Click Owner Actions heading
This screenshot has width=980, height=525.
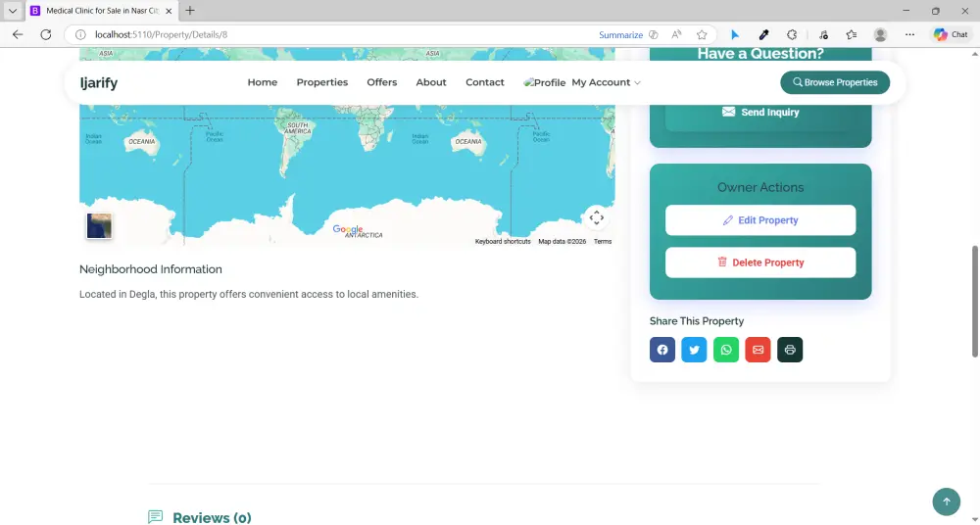coord(760,187)
